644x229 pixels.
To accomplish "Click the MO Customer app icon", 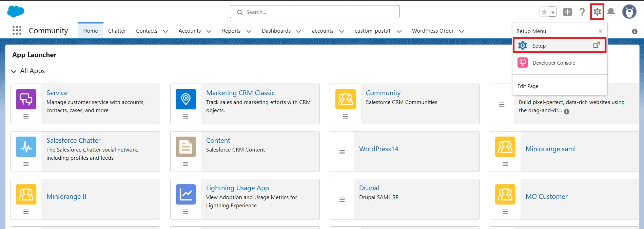I will [505, 194].
